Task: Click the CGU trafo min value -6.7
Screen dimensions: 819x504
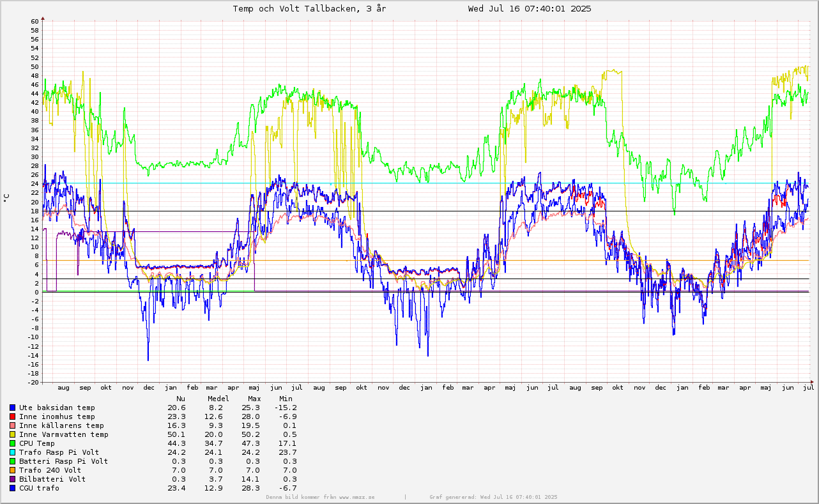Action: [x=288, y=488]
